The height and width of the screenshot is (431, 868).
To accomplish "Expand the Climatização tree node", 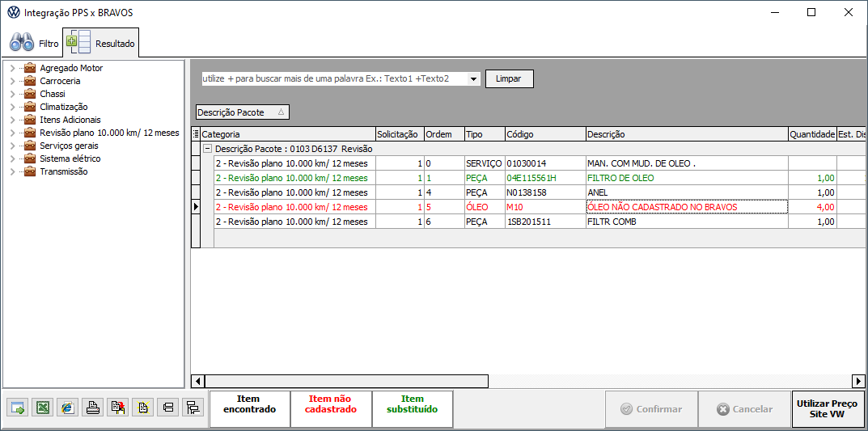I will click(x=13, y=107).
